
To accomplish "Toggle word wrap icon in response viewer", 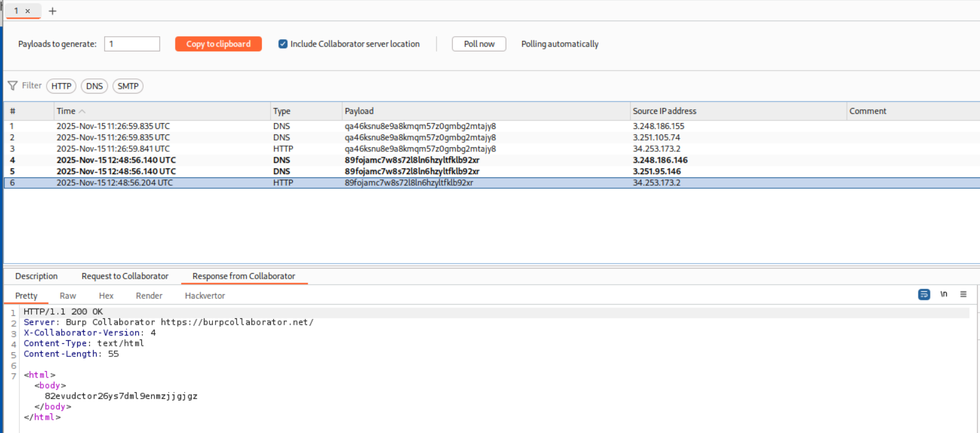I will click(924, 294).
